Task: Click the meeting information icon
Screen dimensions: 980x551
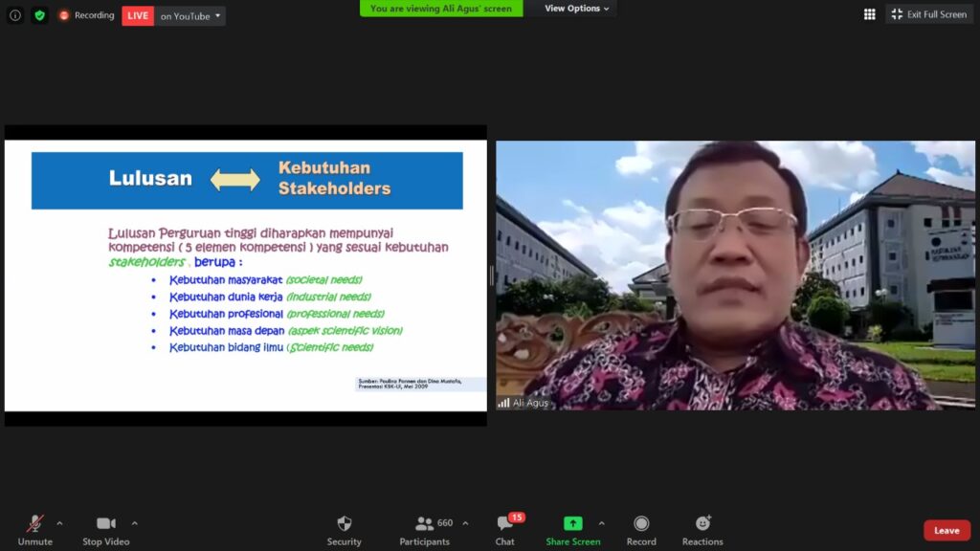Action: (15, 15)
